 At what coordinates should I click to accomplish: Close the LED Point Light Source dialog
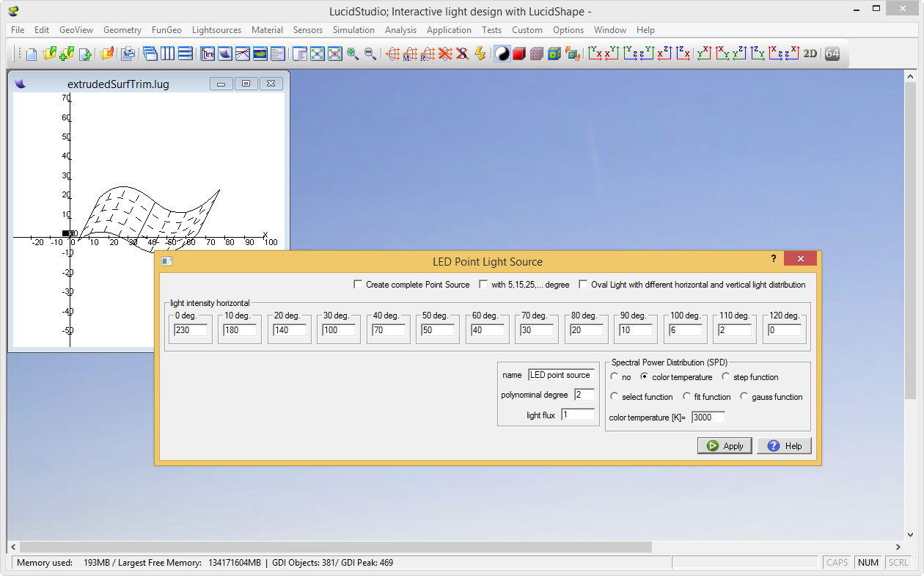[x=800, y=259]
